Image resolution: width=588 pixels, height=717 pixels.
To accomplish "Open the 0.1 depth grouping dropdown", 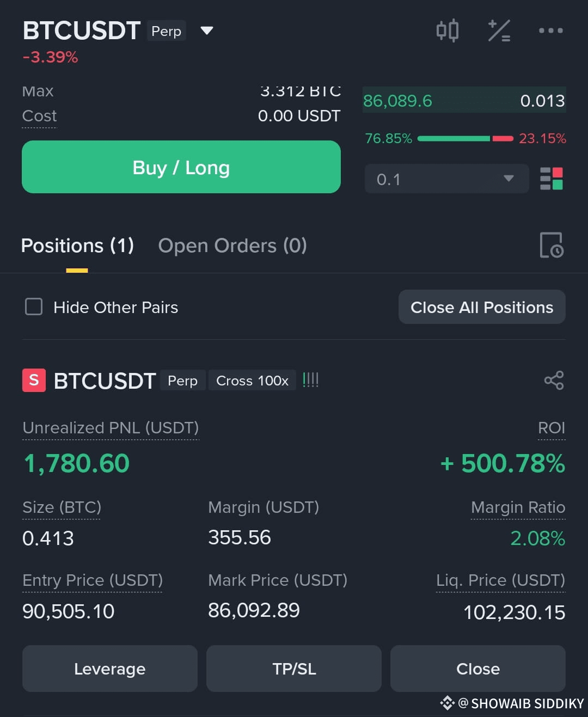I will [x=446, y=179].
